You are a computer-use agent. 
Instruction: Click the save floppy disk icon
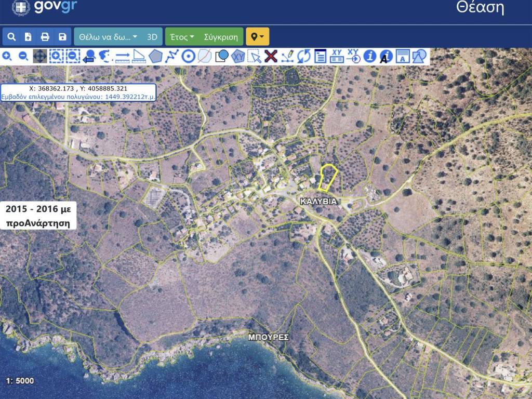(62, 37)
